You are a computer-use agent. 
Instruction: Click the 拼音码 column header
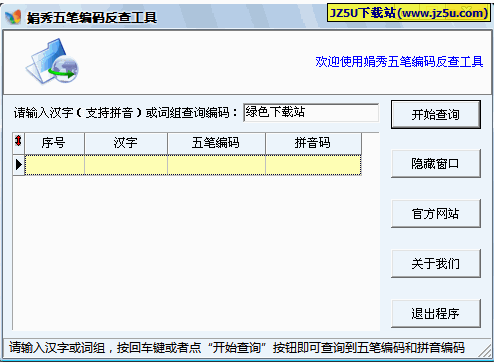pyautogui.click(x=313, y=143)
